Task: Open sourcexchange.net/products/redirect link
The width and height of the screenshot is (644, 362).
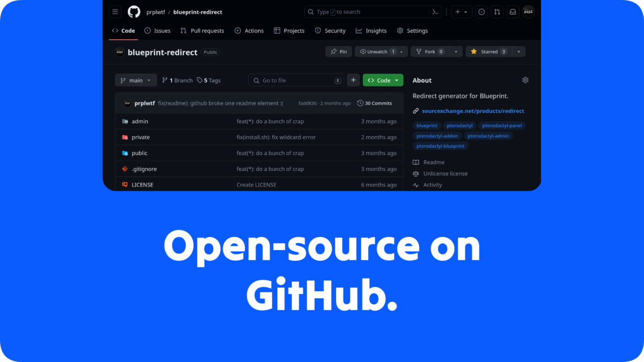Action: click(x=473, y=111)
